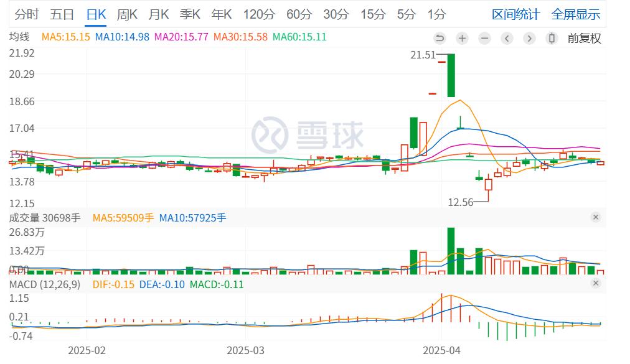The height and width of the screenshot is (364, 630).
Task: Toggle the candlestick chart style icon
Action: tap(551, 39)
